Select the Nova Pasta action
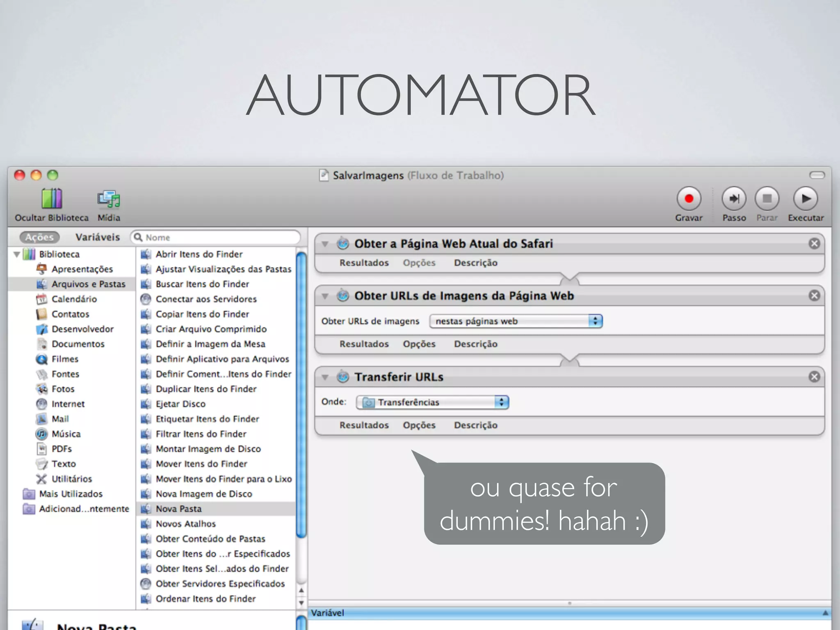This screenshot has width=840, height=630. coord(216,509)
